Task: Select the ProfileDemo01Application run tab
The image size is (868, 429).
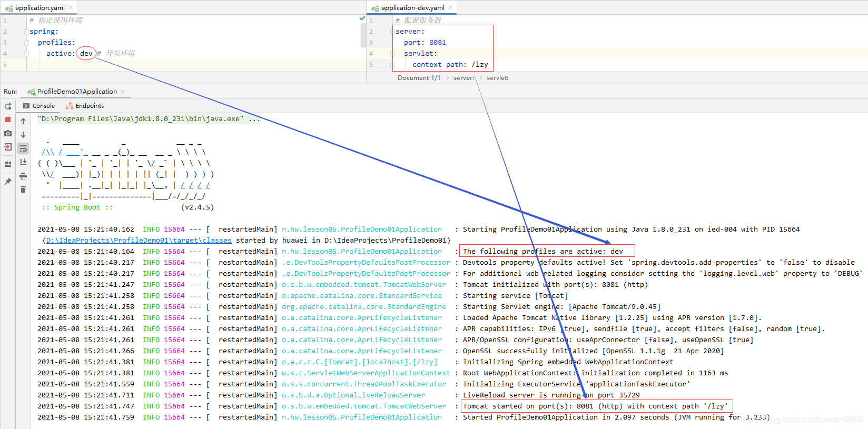Action: click(77, 92)
